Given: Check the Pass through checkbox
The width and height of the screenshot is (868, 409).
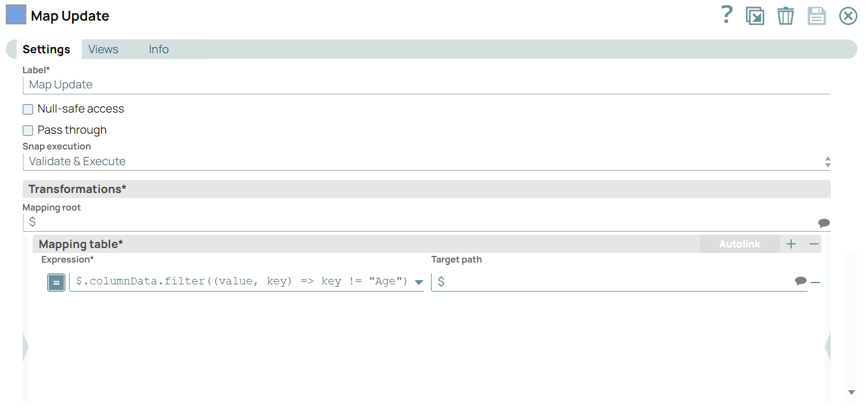Looking at the screenshot, I should (28, 131).
